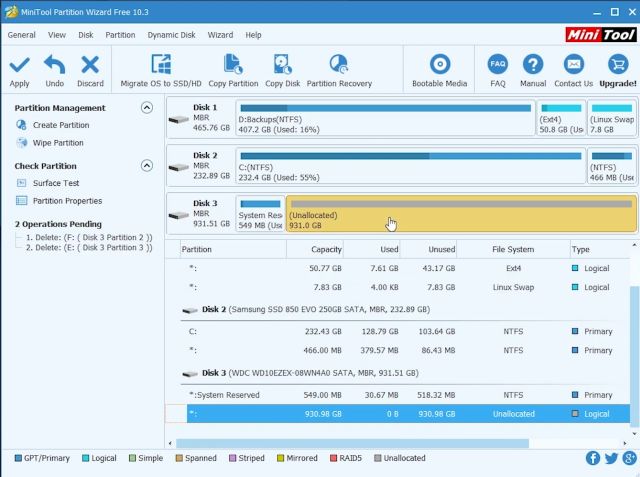
Task: Open the Wizard menu
Action: pyautogui.click(x=220, y=35)
